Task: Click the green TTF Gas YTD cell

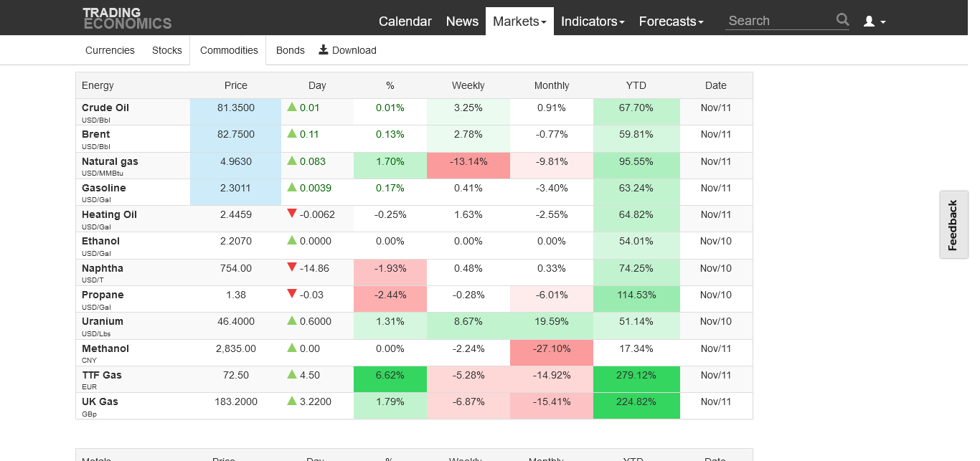Action: [636, 379]
